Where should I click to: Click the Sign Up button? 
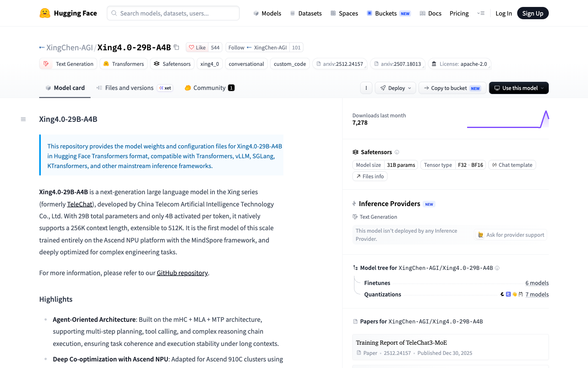pyautogui.click(x=533, y=13)
